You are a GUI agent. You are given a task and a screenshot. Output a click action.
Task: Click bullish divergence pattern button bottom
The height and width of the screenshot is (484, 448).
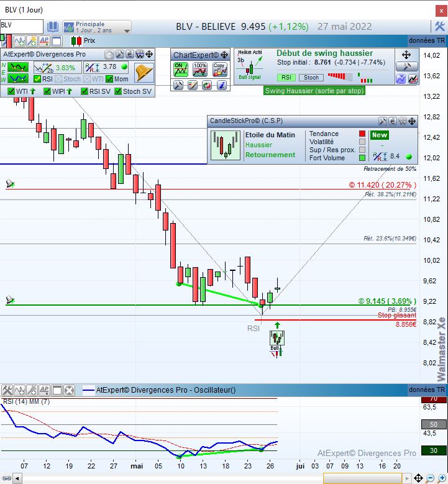(18, 79)
